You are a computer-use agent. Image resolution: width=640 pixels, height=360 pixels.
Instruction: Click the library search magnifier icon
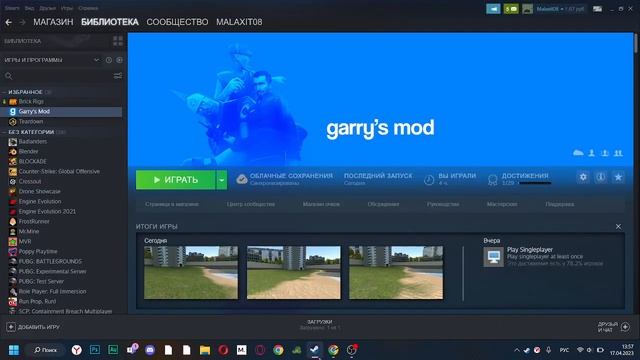pos(9,76)
